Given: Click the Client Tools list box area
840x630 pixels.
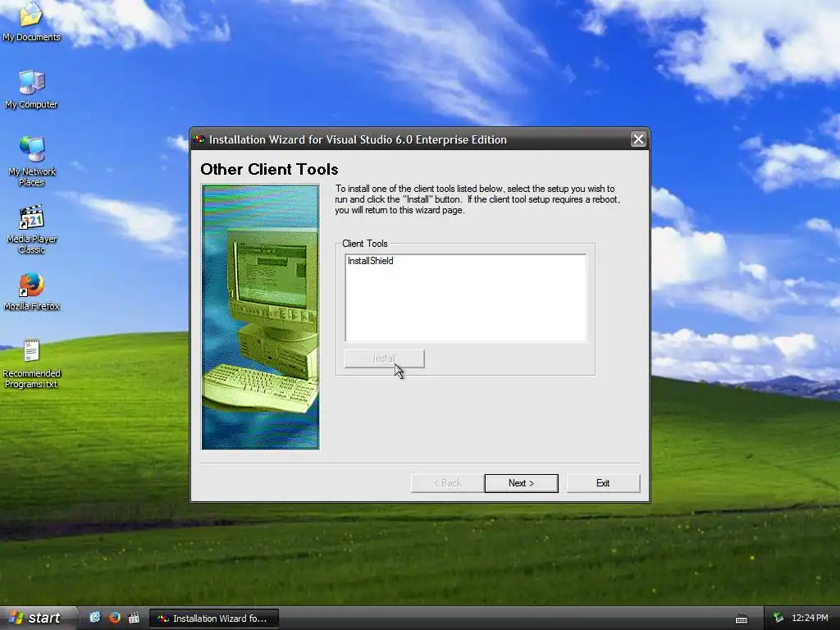Looking at the screenshot, I should click(x=466, y=297).
